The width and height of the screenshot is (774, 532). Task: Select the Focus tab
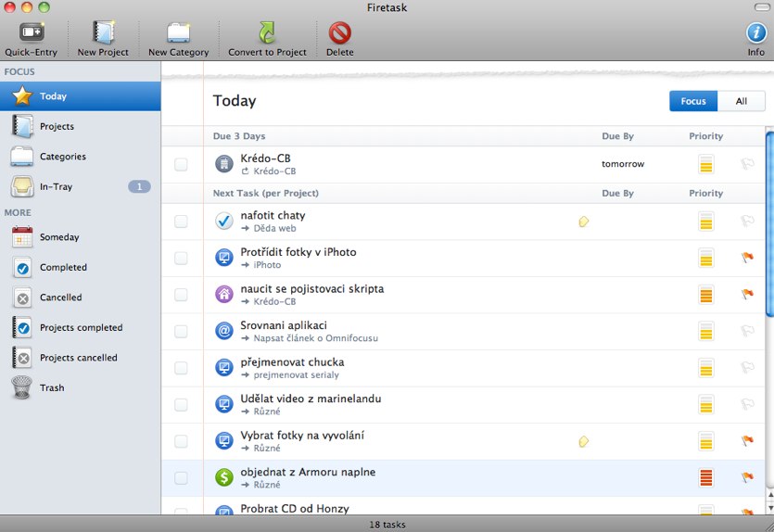click(693, 101)
